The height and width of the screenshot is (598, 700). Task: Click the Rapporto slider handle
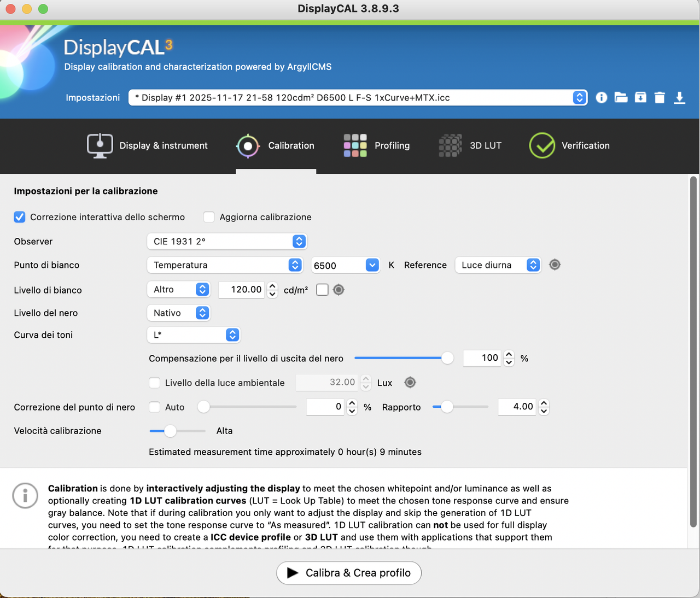(447, 407)
